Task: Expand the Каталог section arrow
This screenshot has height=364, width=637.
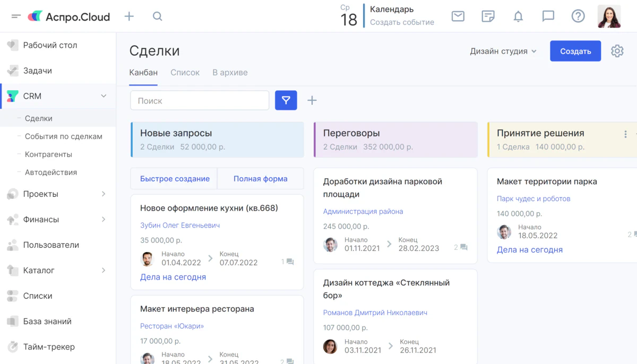Action: pos(104,271)
